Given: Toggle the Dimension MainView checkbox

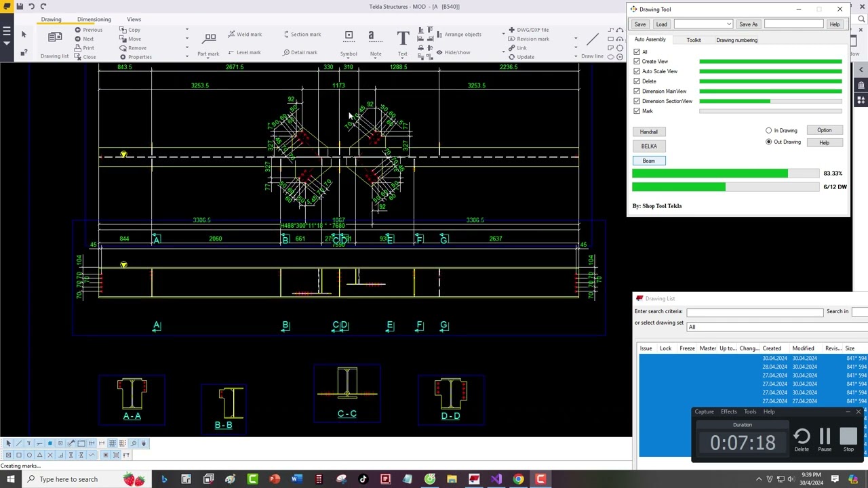Looking at the screenshot, I should point(637,91).
